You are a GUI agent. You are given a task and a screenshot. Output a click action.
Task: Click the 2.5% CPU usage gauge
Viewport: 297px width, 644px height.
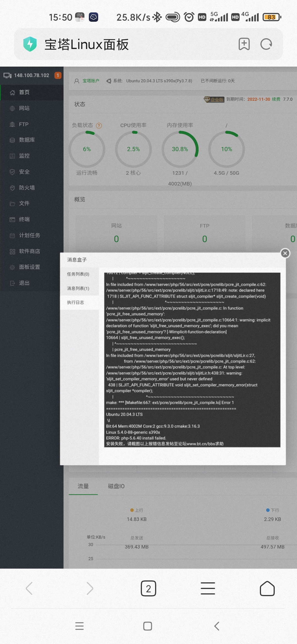133,149
